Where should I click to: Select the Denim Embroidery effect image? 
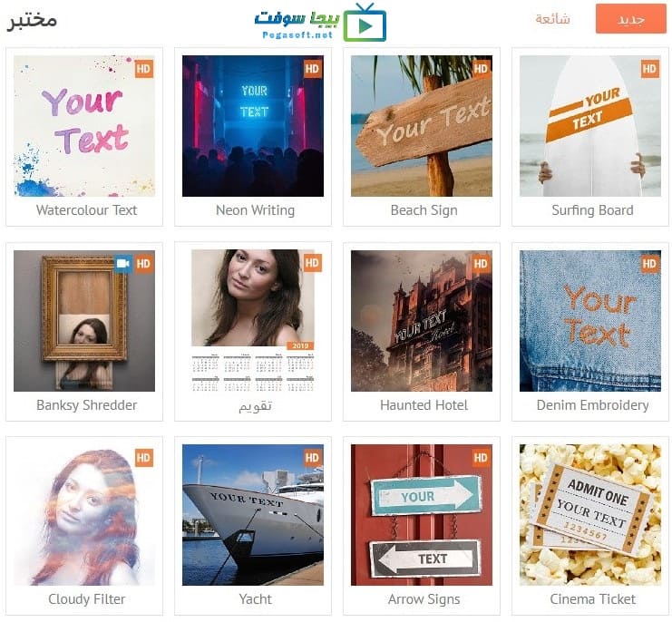[x=590, y=320]
